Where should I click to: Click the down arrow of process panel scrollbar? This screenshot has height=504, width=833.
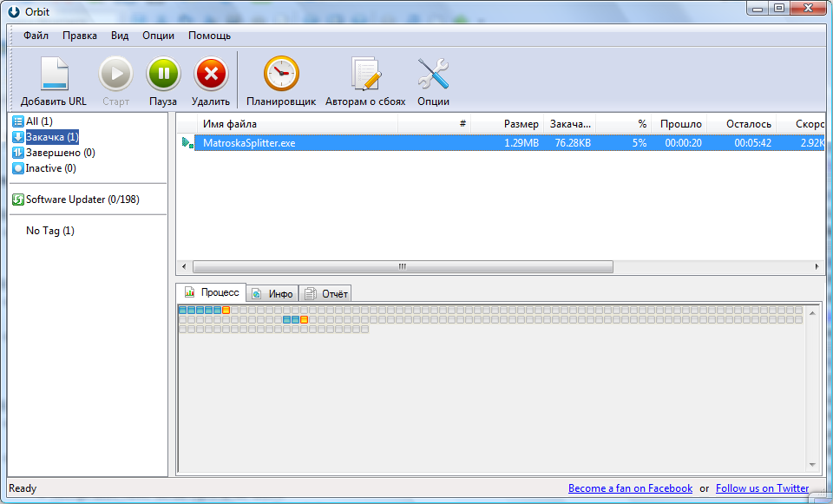coord(812,465)
